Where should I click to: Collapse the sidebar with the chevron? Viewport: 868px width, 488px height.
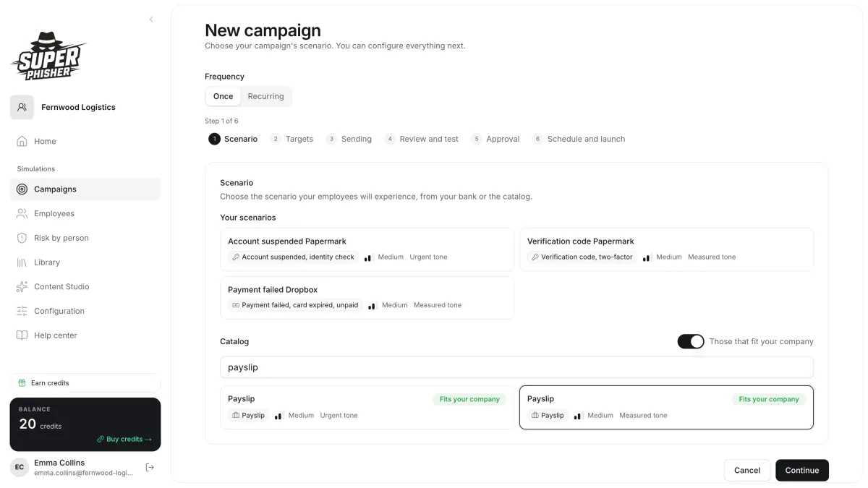(151, 20)
